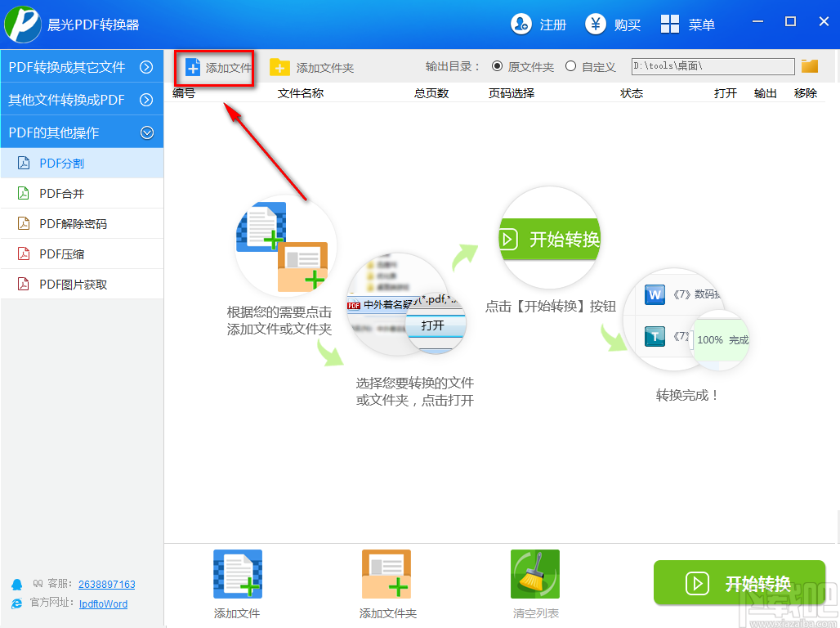Image resolution: width=840 pixels, height=628 pixels.
Task: Click the 添加文件夹 label under bottom icon
Action: [388, 613]
